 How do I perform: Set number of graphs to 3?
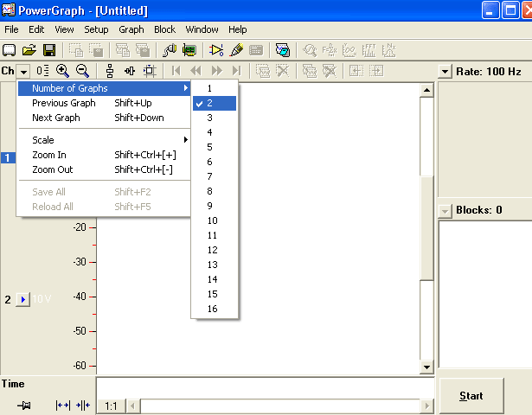(215, 118)
